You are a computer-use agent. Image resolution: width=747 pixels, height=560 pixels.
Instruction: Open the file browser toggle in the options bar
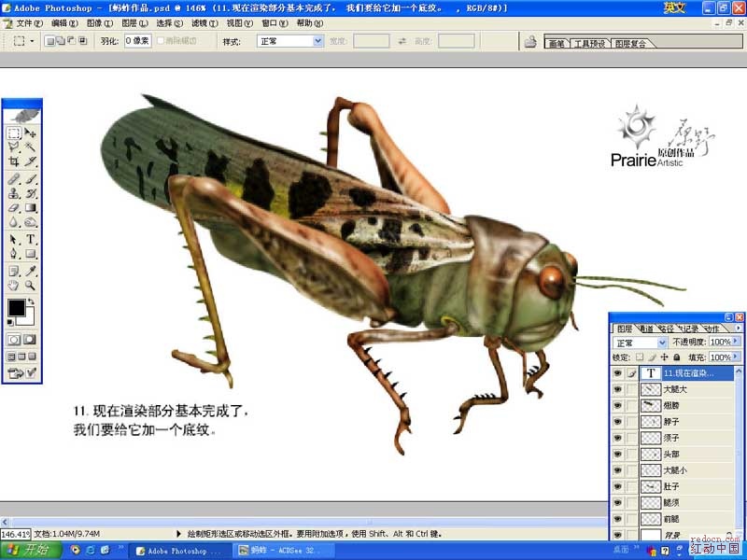tap(530, 42)
